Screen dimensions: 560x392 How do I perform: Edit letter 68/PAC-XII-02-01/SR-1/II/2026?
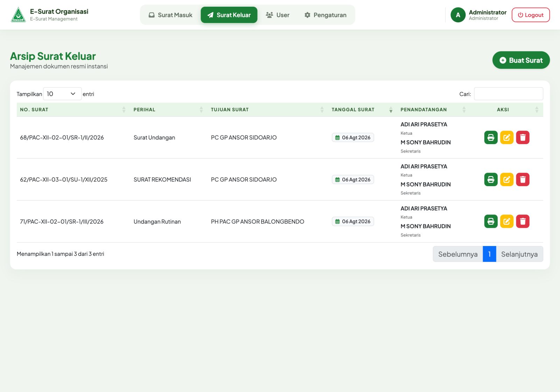[506, 138]
